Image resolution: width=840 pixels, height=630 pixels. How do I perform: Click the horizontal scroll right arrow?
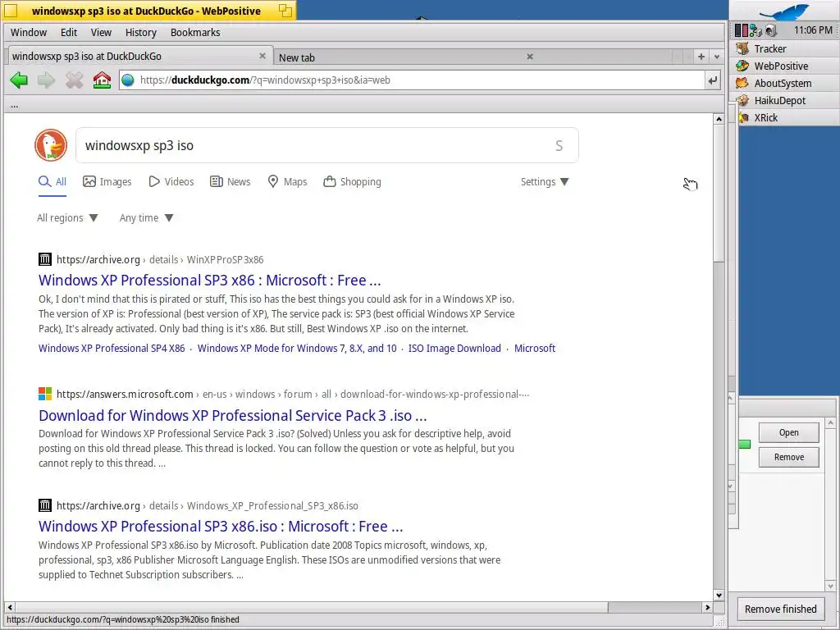click(708, 607)
